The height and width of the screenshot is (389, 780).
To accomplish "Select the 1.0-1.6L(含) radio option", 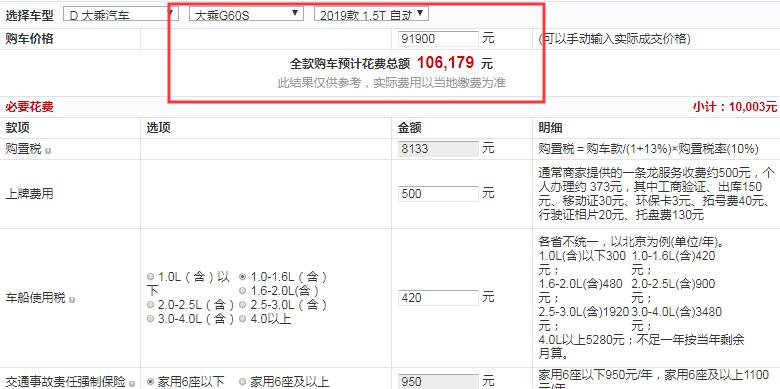I will point(242,277).
